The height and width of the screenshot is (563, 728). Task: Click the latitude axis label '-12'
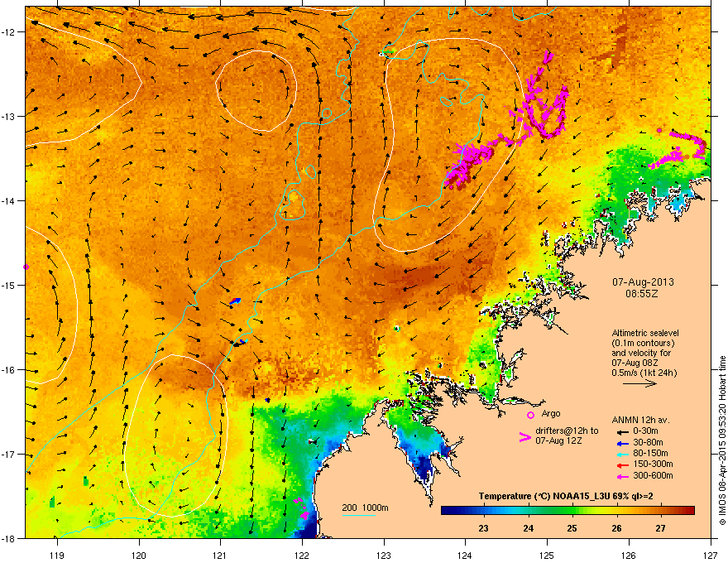click(9, 32)
